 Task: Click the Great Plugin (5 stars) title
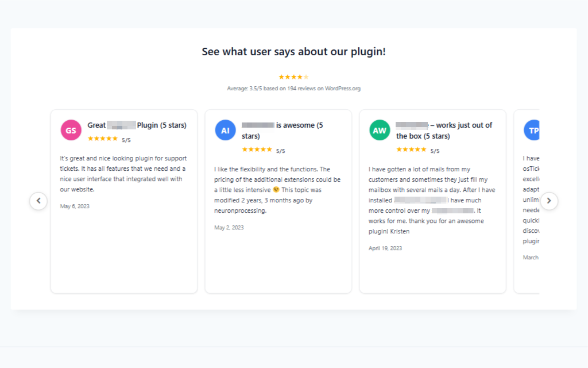tap(136, 125)
